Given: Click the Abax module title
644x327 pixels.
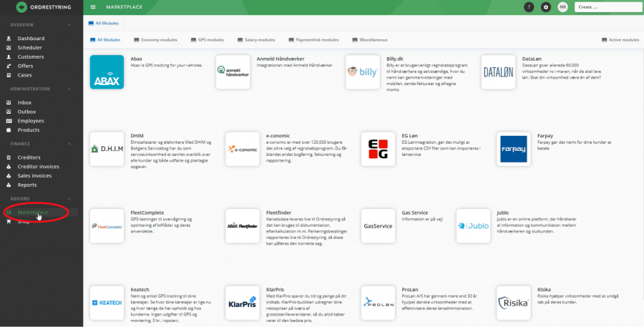Looking at the screenshot, I should tap(137, 59).
